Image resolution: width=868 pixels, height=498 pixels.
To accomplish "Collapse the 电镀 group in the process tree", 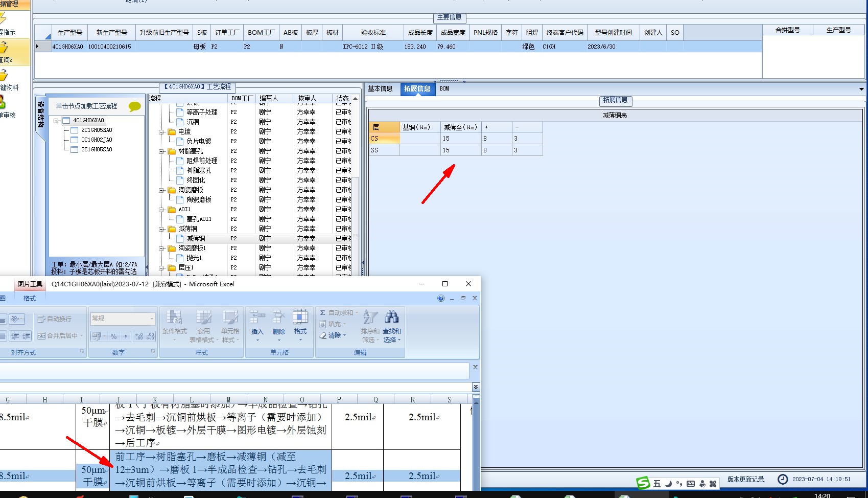I will pos(161,132).
